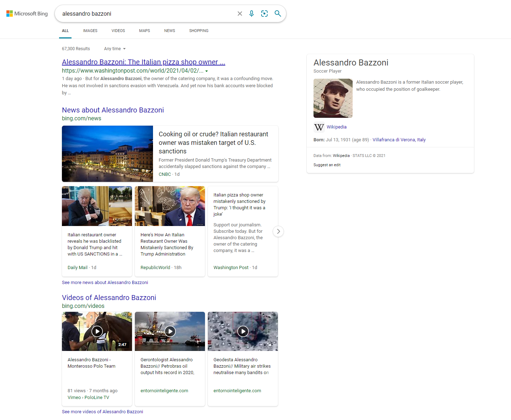Open the Wikipedia link in knowledge panel
Screen dimensions: 511x420
pyautogui.click(x=337, y=127)
